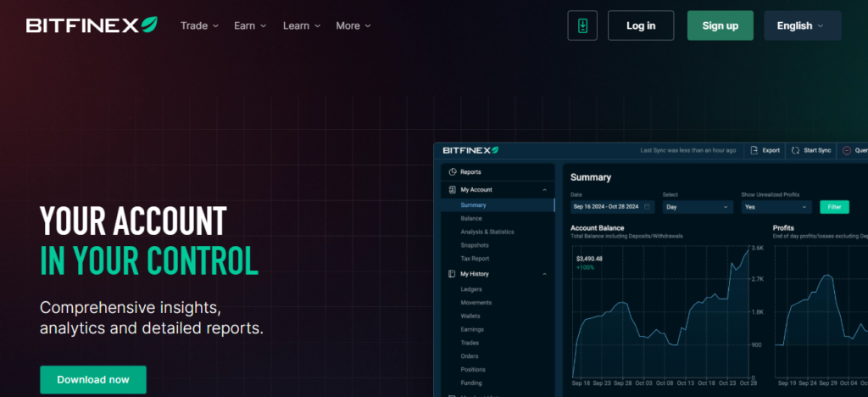Image resolution: width=868 pixels, height=397 pixels.
Task: Click the Filter button
Action: [834, 206]
